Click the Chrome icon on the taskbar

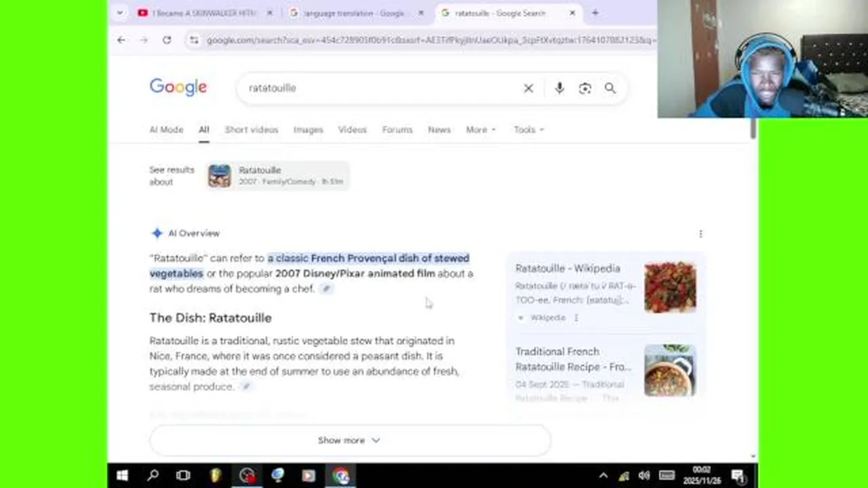340,476
